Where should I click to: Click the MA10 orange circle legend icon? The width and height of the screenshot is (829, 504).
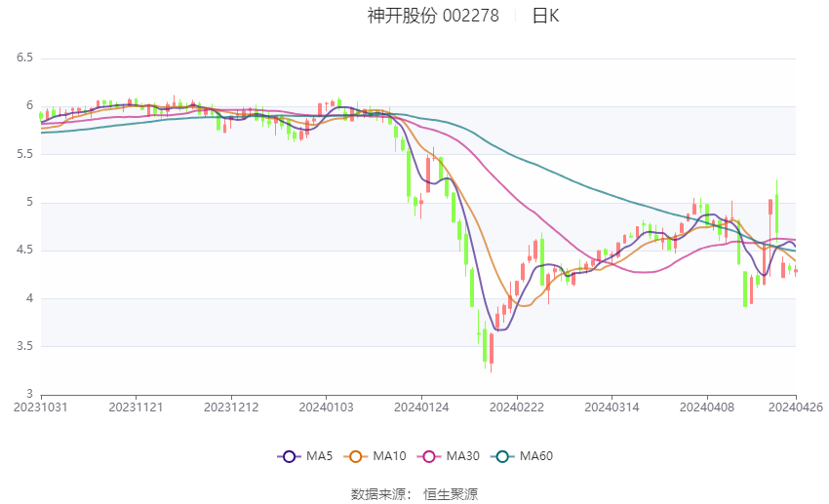tap(355, 455)
